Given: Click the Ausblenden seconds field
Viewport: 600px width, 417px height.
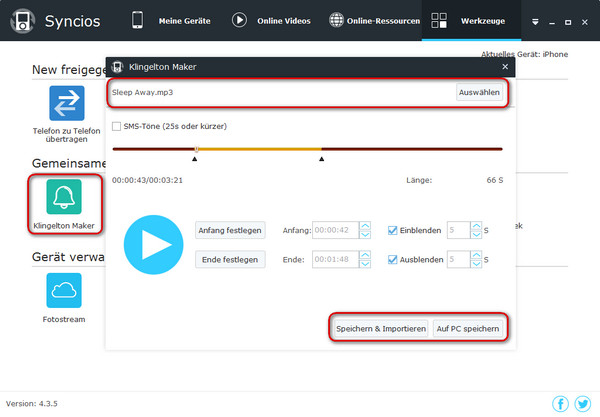Looking at the screenshot, I should tap(458, 260).
